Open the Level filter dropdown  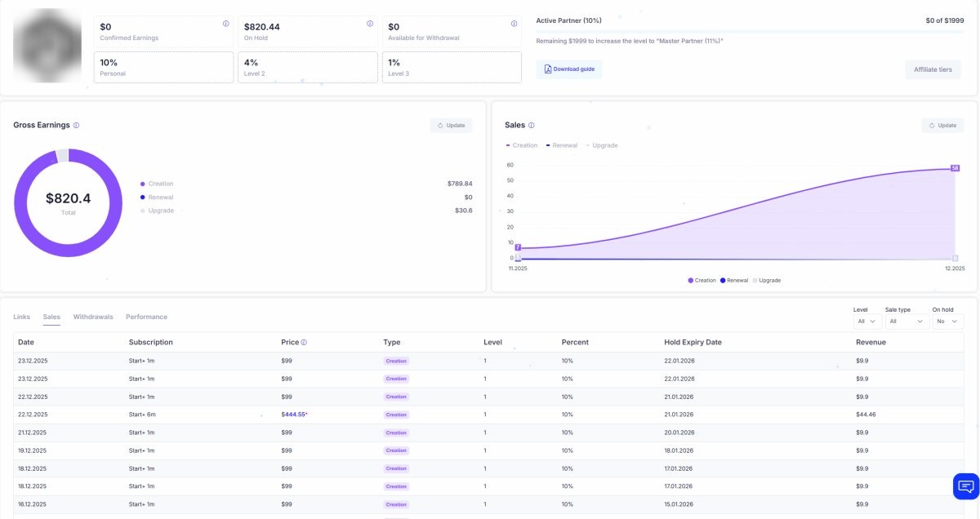(x=867, y=322)
